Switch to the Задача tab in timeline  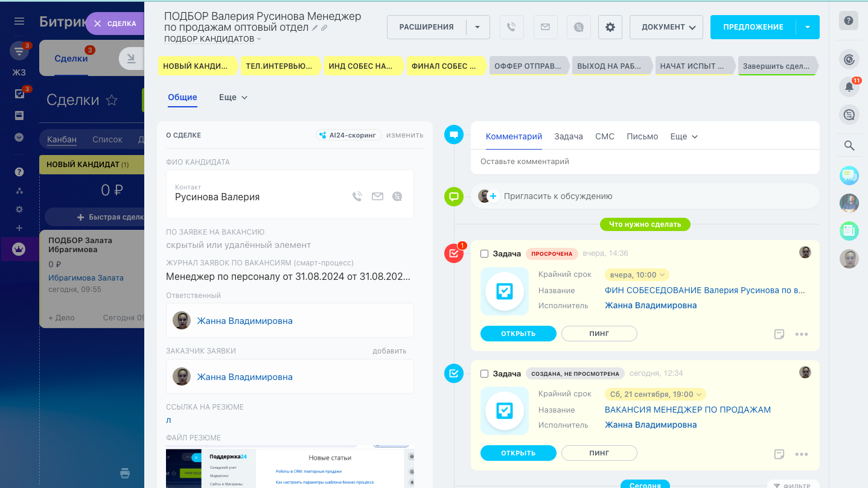[x=568, y=136]
